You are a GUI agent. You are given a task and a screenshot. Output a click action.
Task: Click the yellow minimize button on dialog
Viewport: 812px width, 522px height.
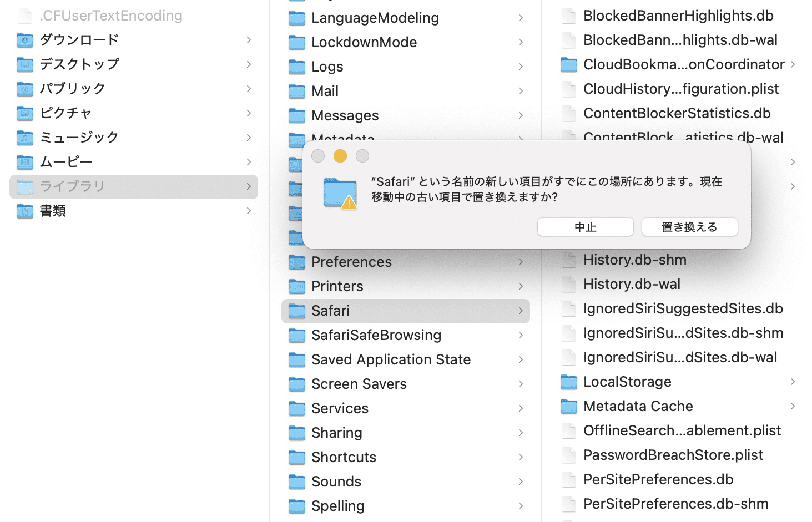340,156
